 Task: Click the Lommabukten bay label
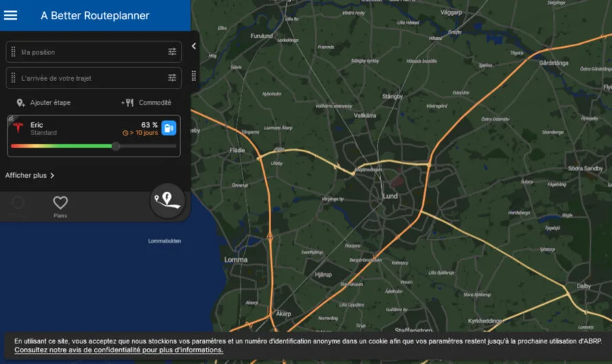click(164, 241)
